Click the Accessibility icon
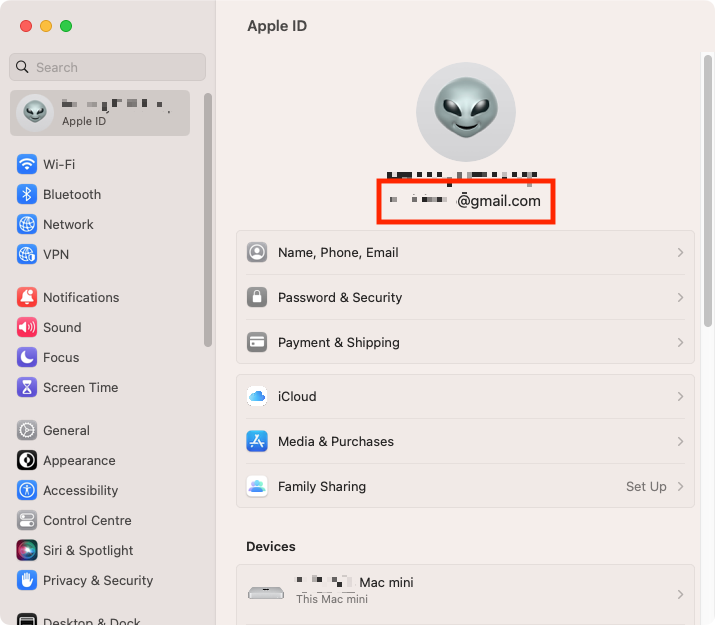 pyautogui.click(x=27, y=491)
